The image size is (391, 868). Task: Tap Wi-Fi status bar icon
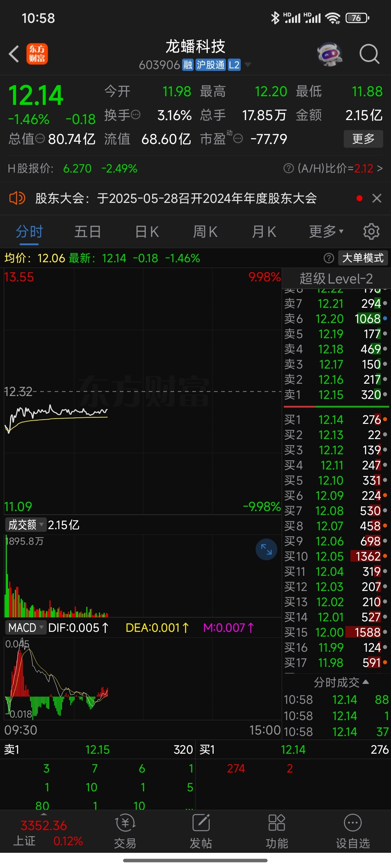332,18
